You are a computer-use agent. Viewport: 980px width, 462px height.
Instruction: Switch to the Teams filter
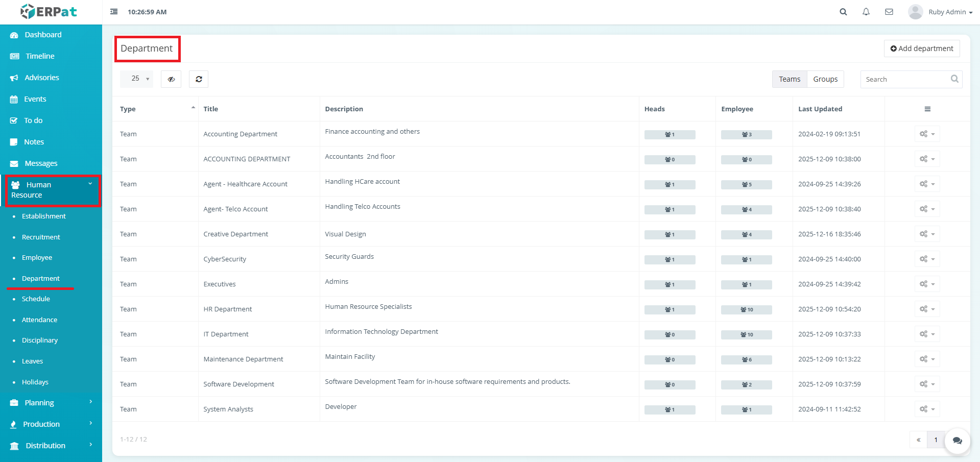pyautogui.click(x=790, y=79)
